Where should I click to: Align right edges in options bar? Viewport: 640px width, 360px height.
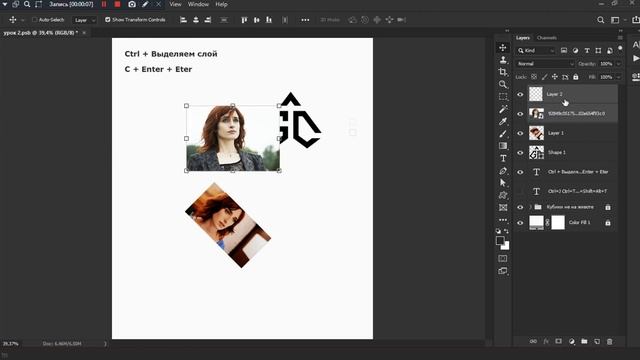[x=208, y=20]
